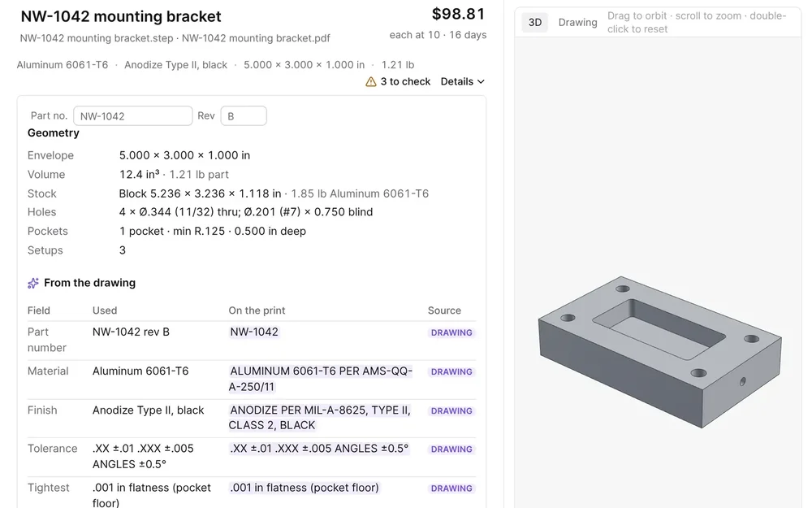The image size is (812, 508).
Task: Click the DRAWING source badge for Tolerance
Action: (x=451, y=449)
